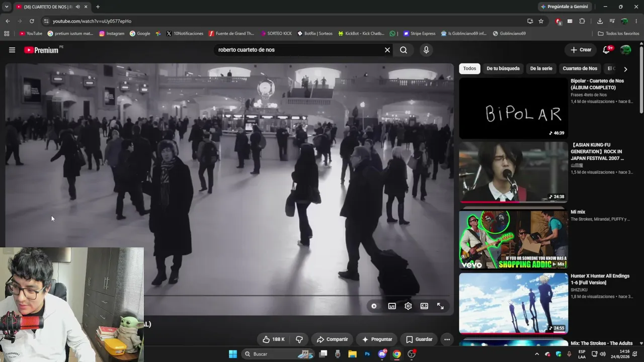The height and width of the screenshot is (362, 644).
Task: Click the Hunter X Hunter All Endings title
Action: click(x=600, y=279)
